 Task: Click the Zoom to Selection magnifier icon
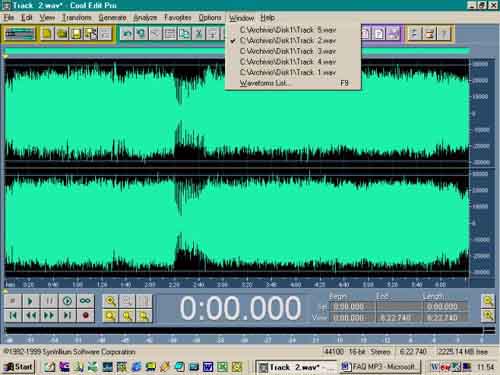(110, 315)
